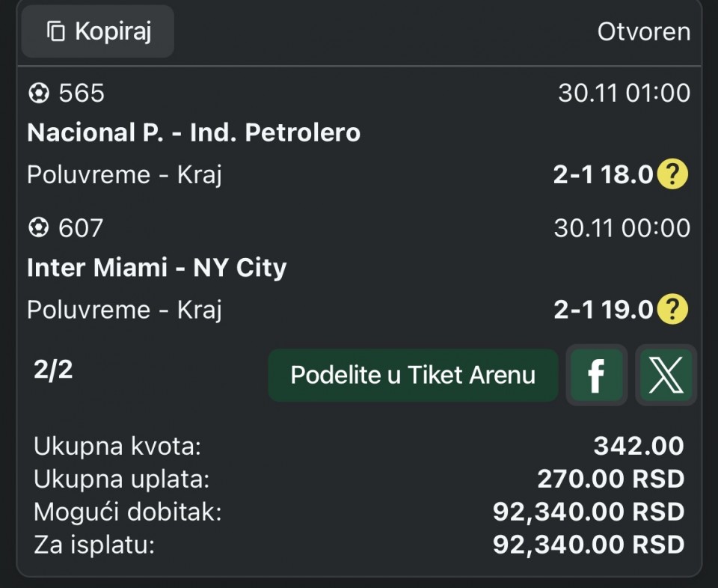Open Nacional P. - Ind. Petrolero match
The image size is (718, 588).
194,133
